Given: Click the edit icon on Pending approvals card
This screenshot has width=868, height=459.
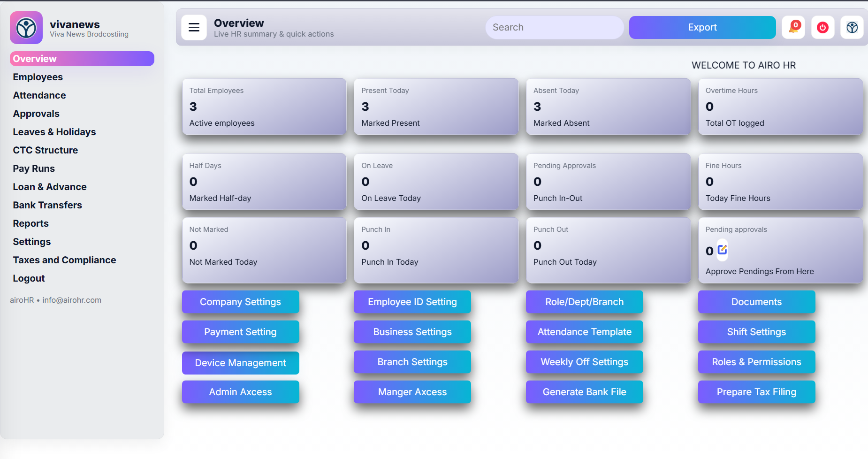Looking at the screenshot, I should [722, 250].
